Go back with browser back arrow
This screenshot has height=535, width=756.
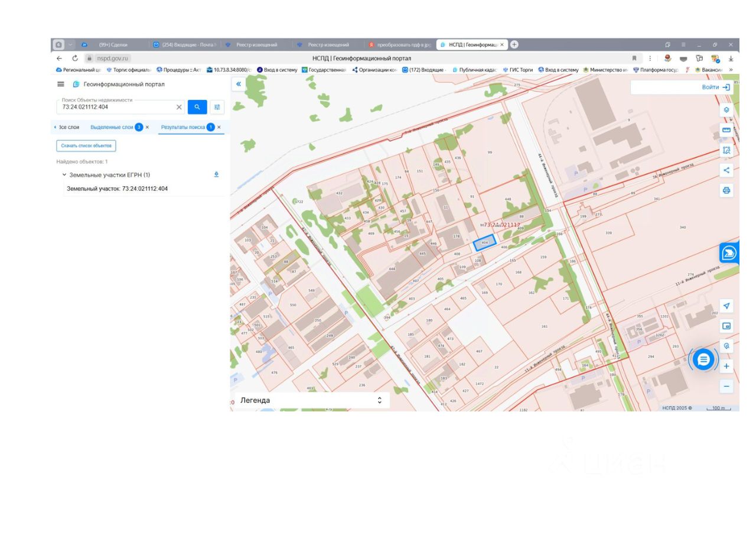tap(59, 59)
